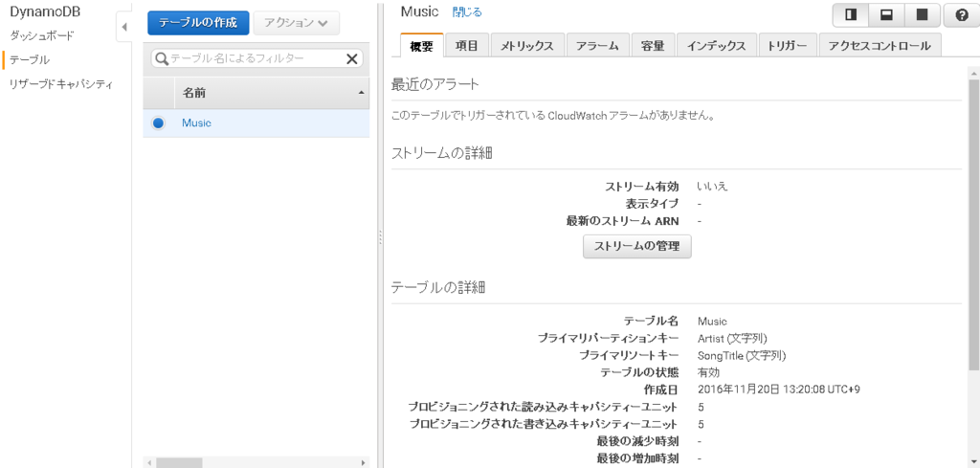Sort tables using the 名前 column arrow
980x468 pixels.
click(361, 93)
